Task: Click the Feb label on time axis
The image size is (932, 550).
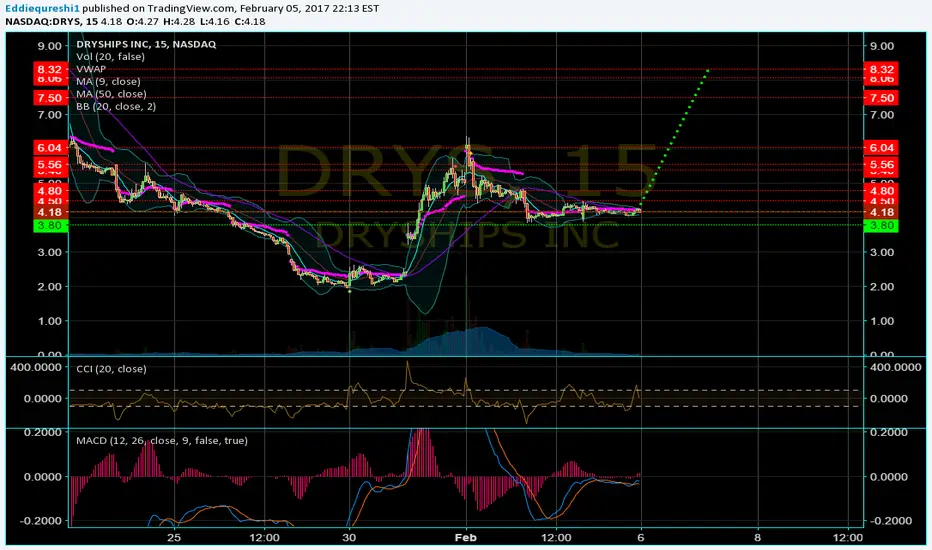Action: [x=465, y=538]
